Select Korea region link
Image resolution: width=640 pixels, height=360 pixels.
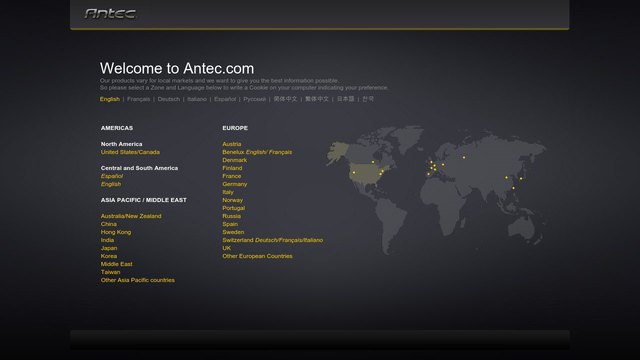point(109,256)
